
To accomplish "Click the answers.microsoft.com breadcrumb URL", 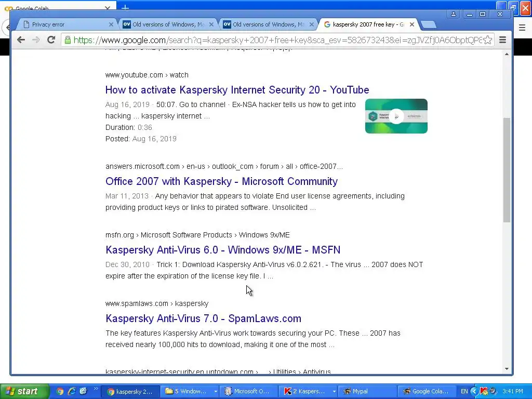I will [x=224, y=167].
